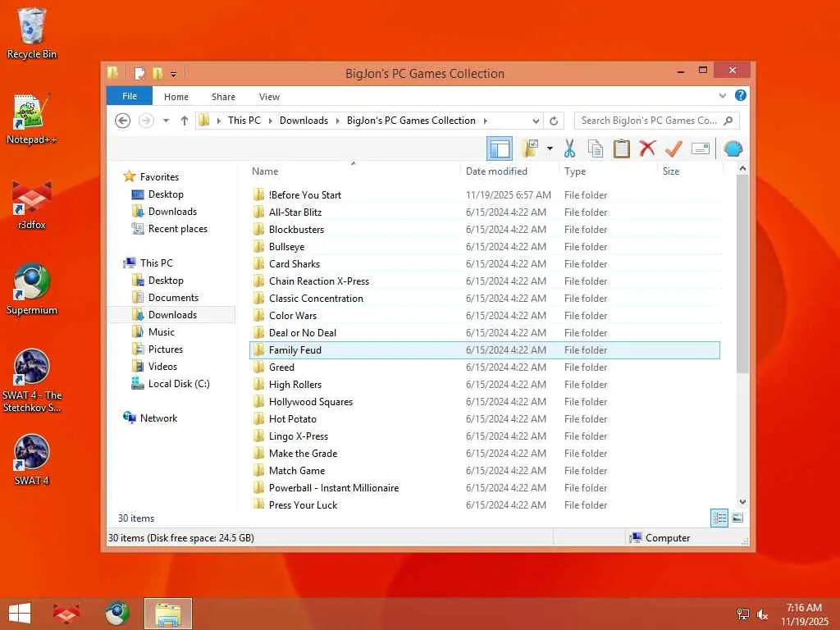This screenshot has height=630, width=840.
Task: Refresh the current folder view
Action: [x=554, y=121]
